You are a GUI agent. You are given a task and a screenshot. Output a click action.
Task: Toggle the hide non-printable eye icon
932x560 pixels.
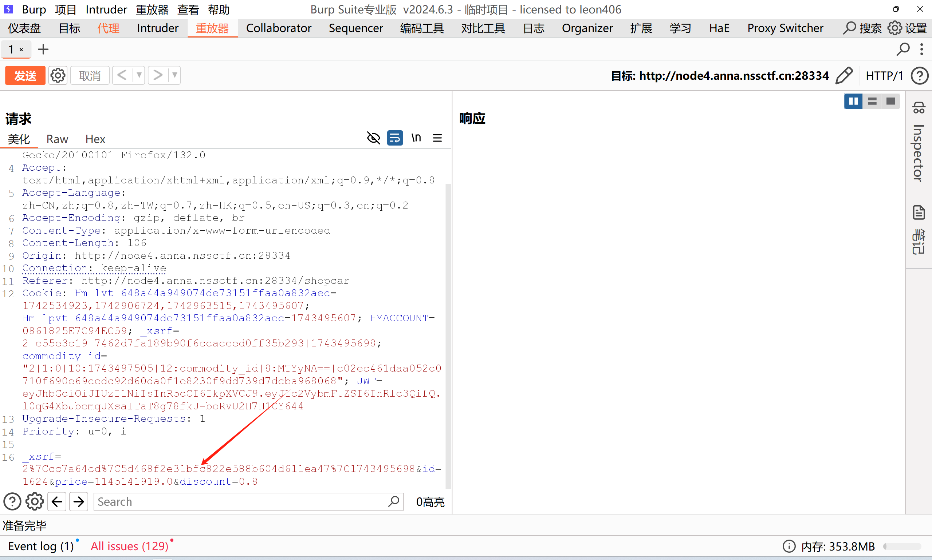373,138
